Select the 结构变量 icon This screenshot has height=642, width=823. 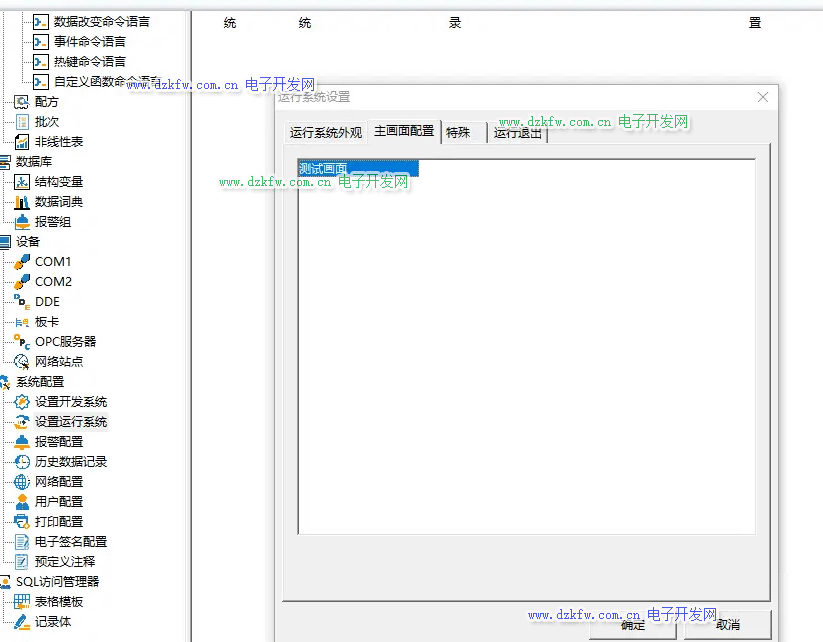point(22,182)
